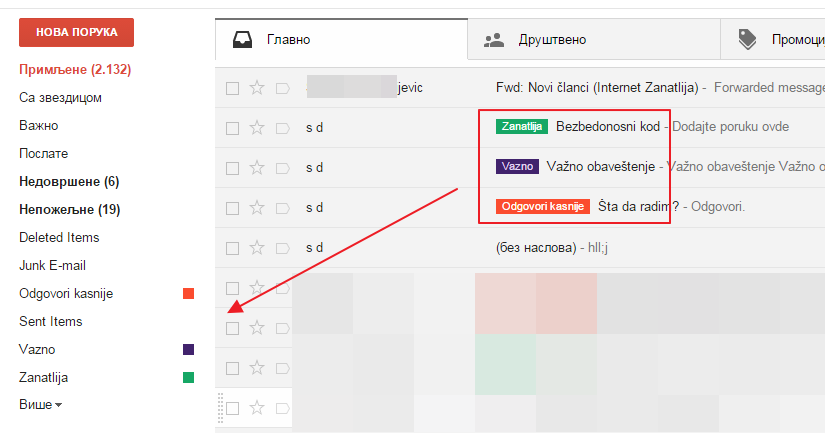Star the Fwd: Novi članci email

point(257,87)
